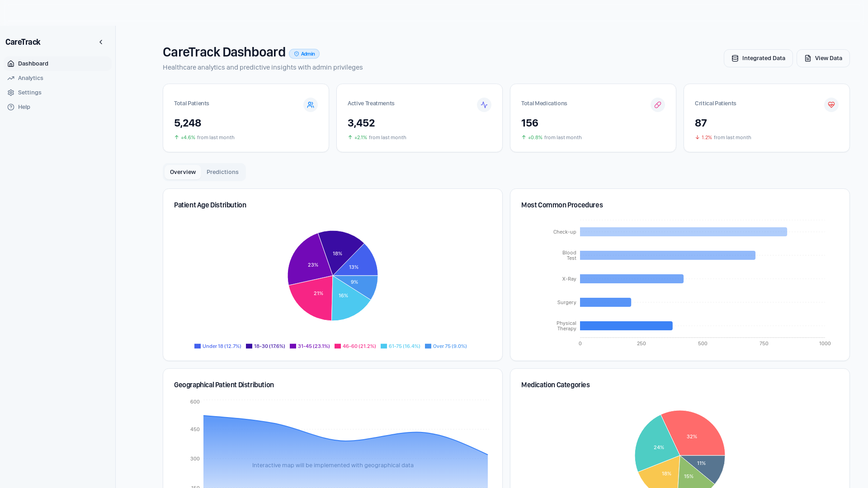Click the 21% pink slice of the age pie
This screenshot has width=868, height=488.
(314, 296)
